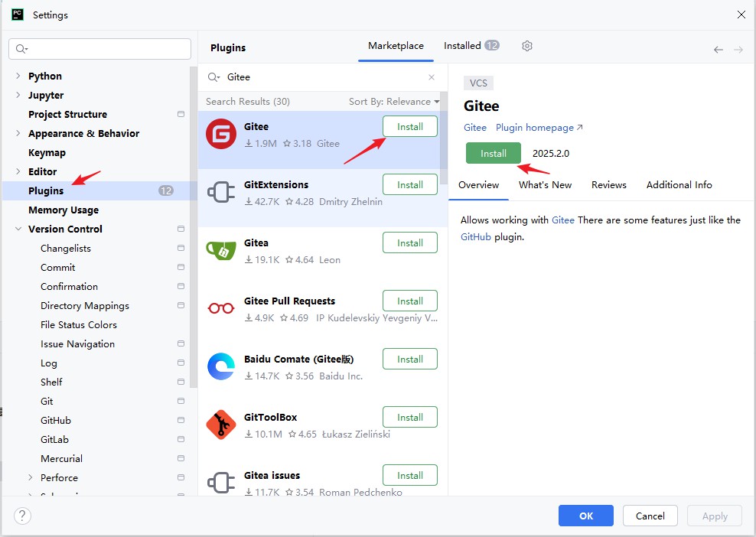756x537 pixels.
Task: Select the Gitea teacup plugin icon
Action: [x=221, y=250]
